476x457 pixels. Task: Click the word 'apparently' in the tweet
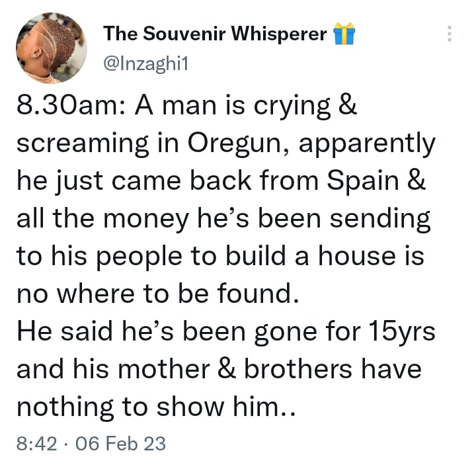coord(367,145)
